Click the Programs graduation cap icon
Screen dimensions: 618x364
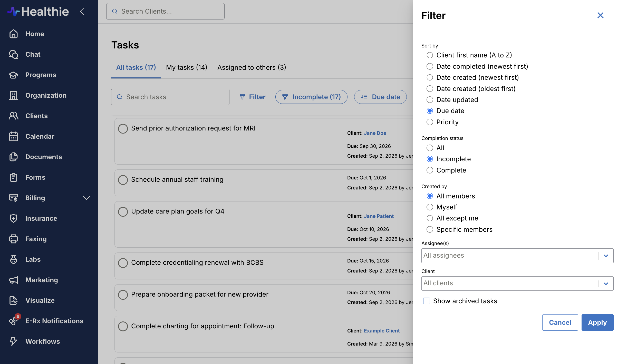pos(13,75)
